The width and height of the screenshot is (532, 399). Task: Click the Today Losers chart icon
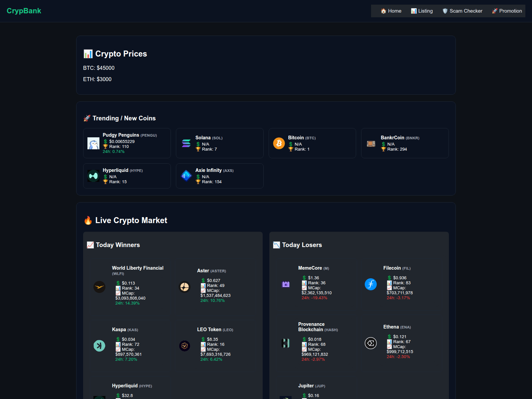pyautogui.click(x=276, y=245)
